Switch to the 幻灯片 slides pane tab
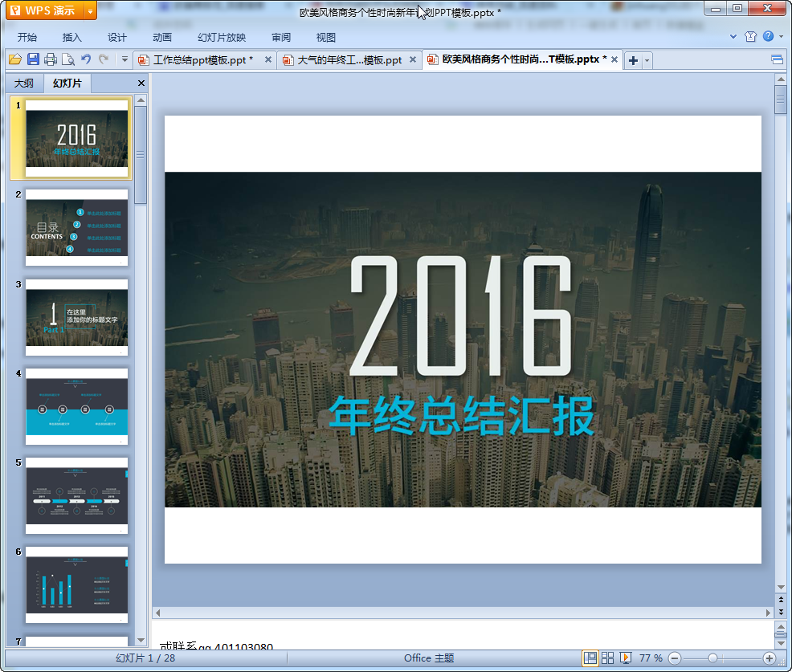Viewport: 792px width, 672px height. tap(67, 83)
